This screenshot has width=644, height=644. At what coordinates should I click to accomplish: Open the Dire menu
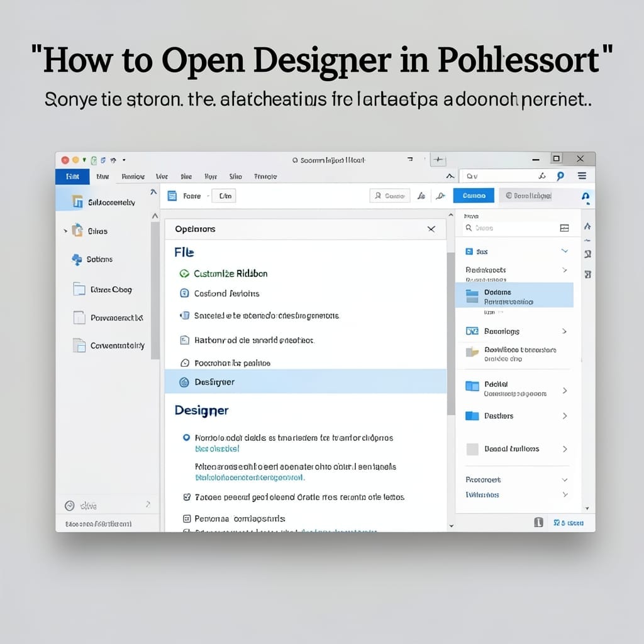(186, 177)
